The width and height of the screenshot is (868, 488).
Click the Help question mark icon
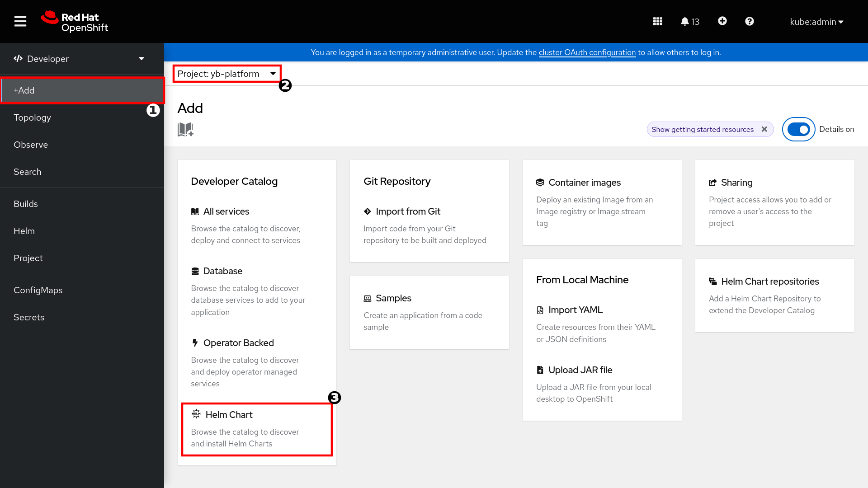pyautogui.click(x=750, y=21)
